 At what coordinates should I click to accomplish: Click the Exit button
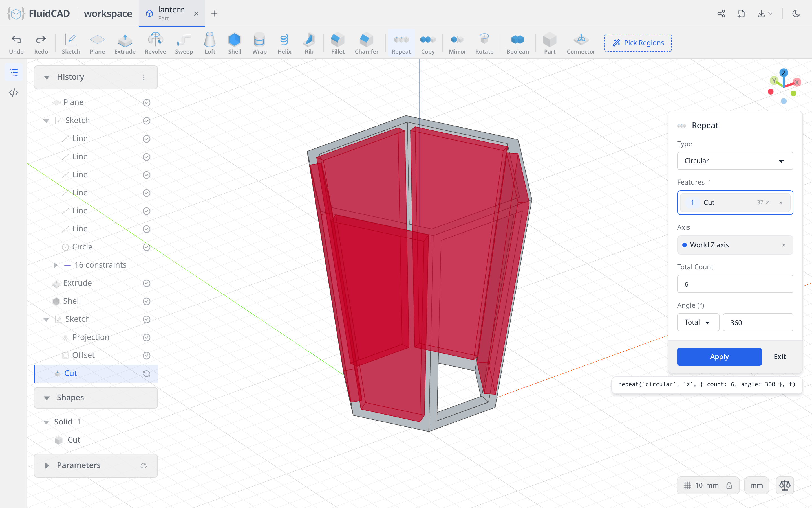[780, 356]
